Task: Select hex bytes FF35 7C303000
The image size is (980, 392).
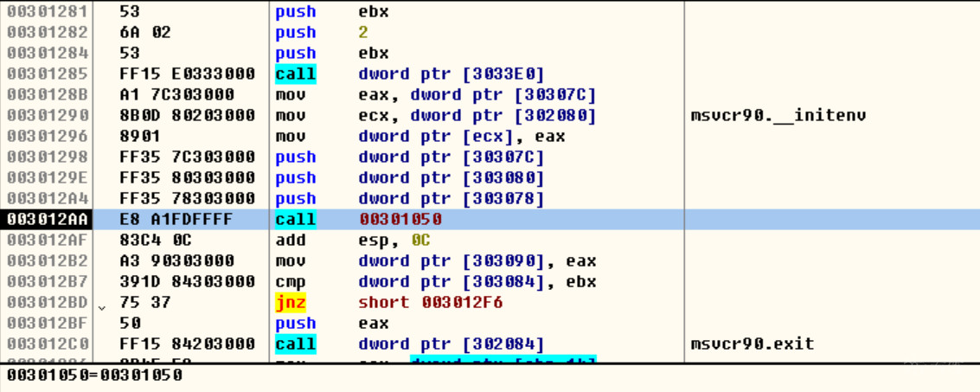Action: [x=188, y=157]
